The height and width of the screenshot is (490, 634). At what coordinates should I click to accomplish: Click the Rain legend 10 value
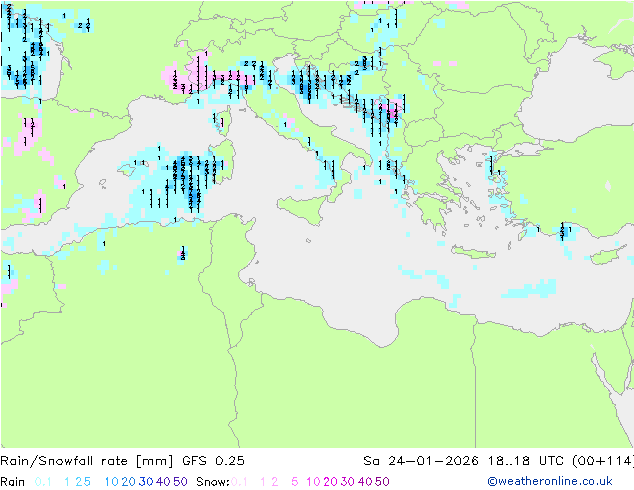[x=112, y=482]
